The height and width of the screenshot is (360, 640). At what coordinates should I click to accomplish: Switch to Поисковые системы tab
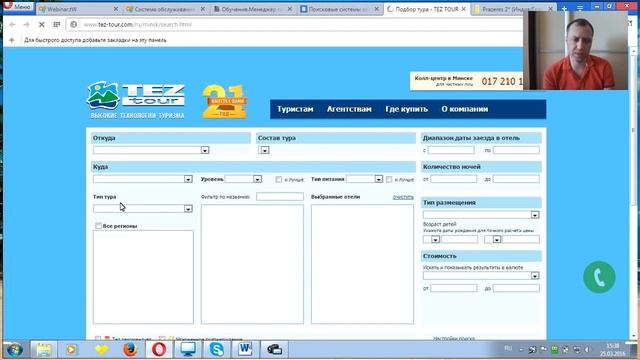(x=340, y=9)
